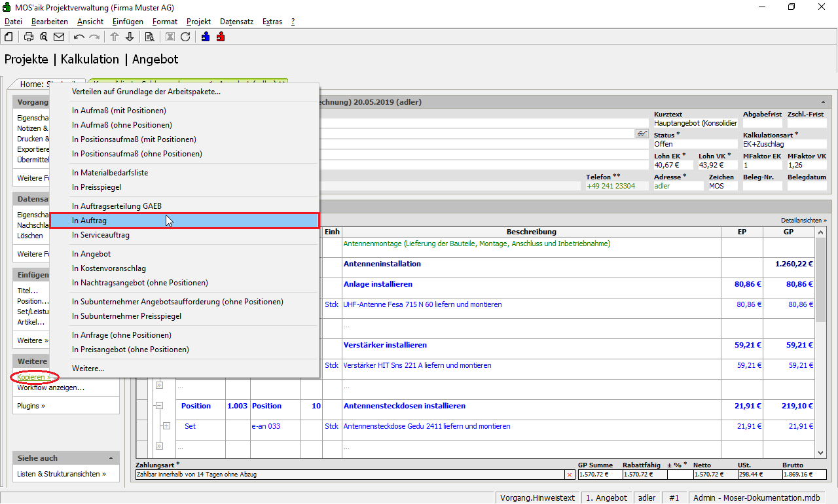Click the move down arrow icon
838x504 pixels.
pos(130,37)
